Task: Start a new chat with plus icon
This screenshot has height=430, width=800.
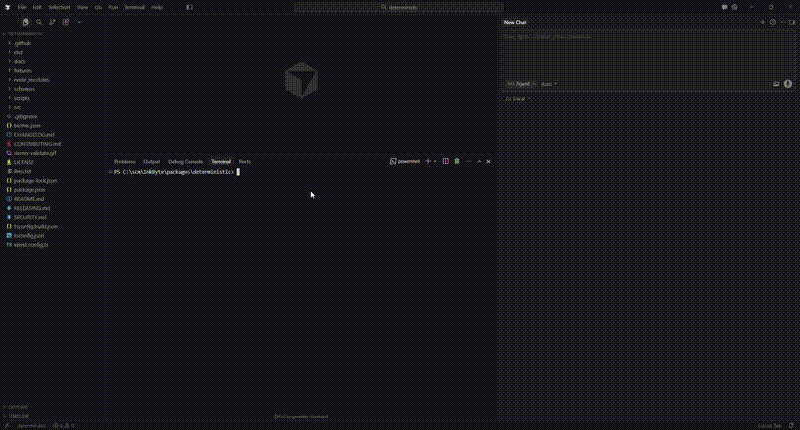Action: [763, 22]
